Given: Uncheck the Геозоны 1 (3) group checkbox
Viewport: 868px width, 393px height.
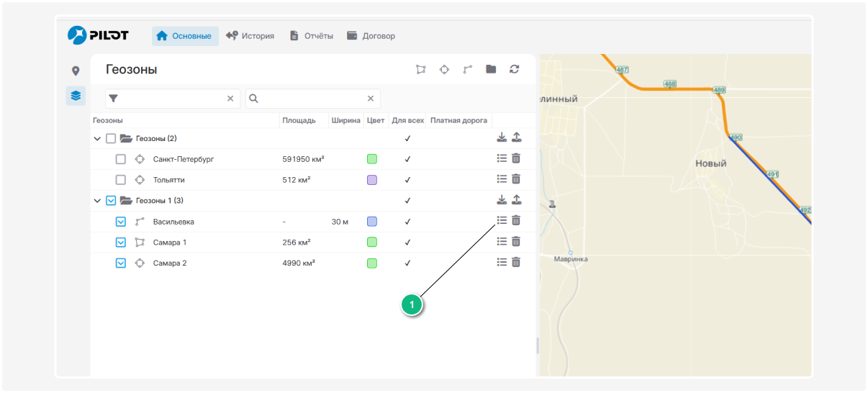Looking at the screenshot, I should pos(111,201).
